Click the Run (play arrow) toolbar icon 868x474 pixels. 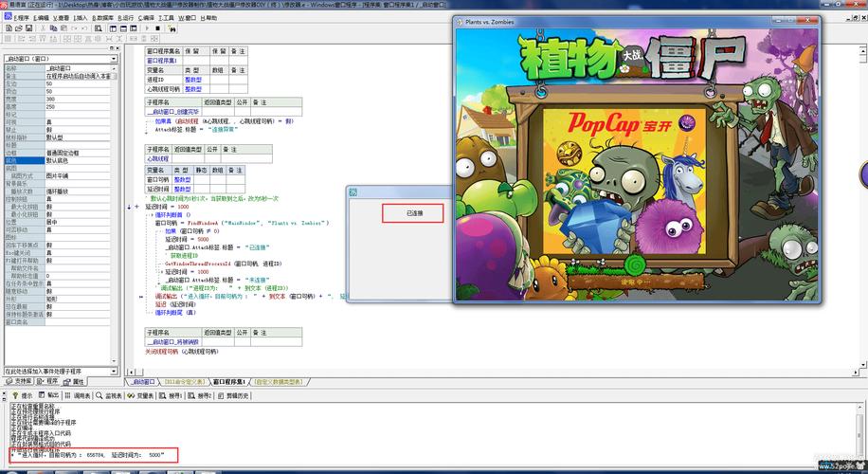coord(147,27)
